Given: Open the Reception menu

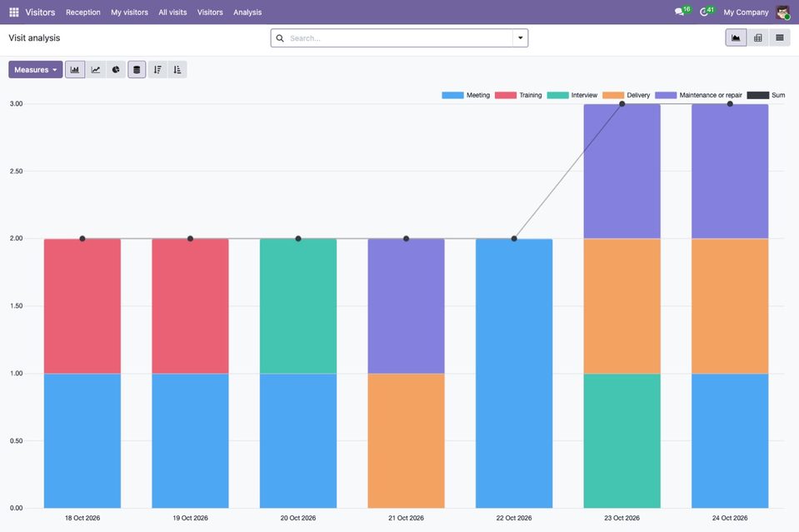Looking at the screenshot, I should pyautogui.click(x=83, y=12).
